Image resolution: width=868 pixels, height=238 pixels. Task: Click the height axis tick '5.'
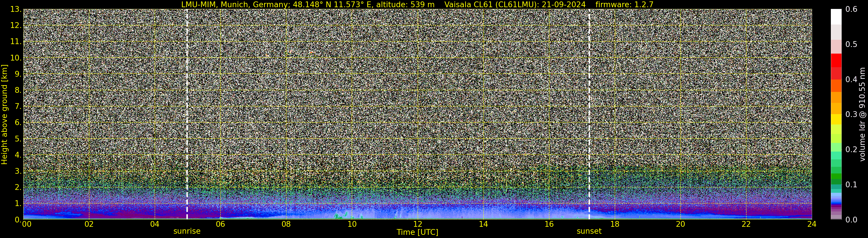[x=18, y=139]
